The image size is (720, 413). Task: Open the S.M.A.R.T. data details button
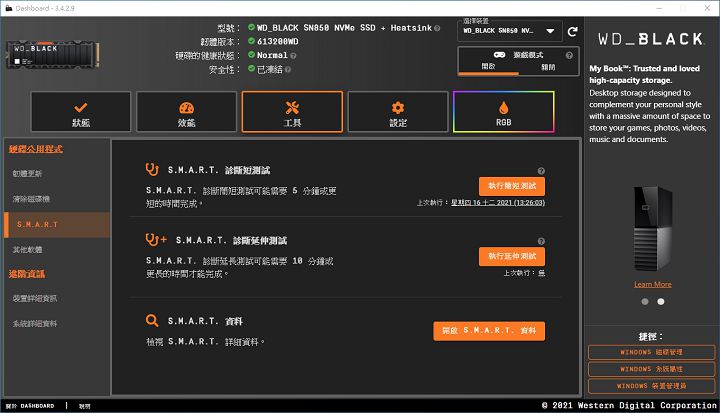[489, 331]
